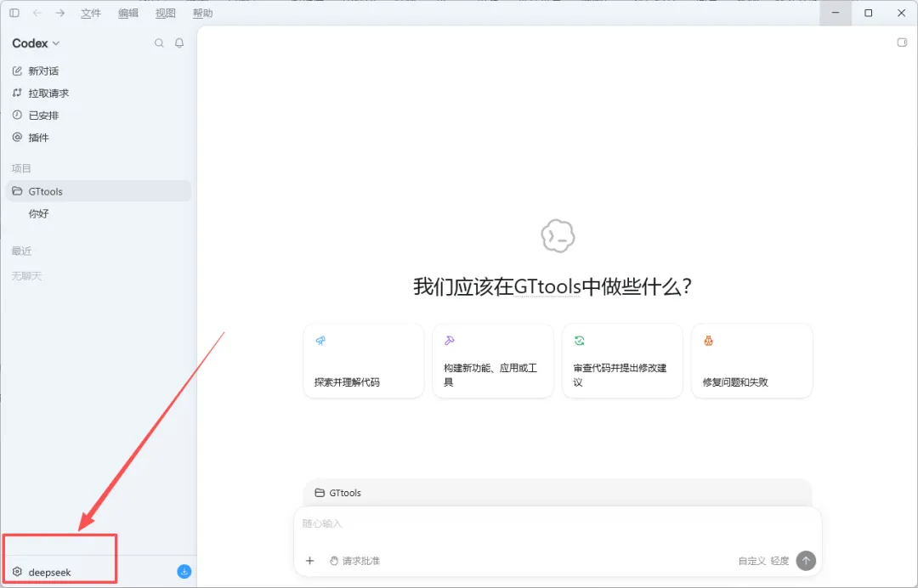This screenshot has width=918, height=588.
Task: Open the 轻度 effort selector
Action: (x=779, y=561)
